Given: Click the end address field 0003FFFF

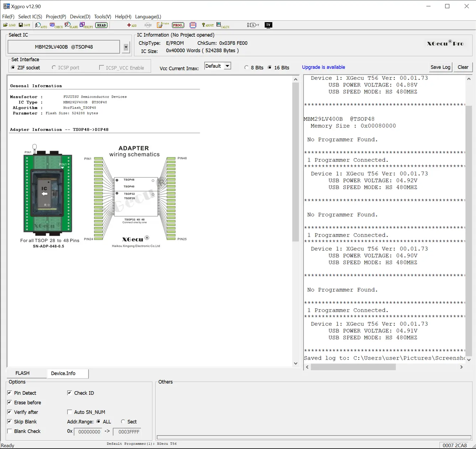Looking at the screenshot, I should point(127,432).
